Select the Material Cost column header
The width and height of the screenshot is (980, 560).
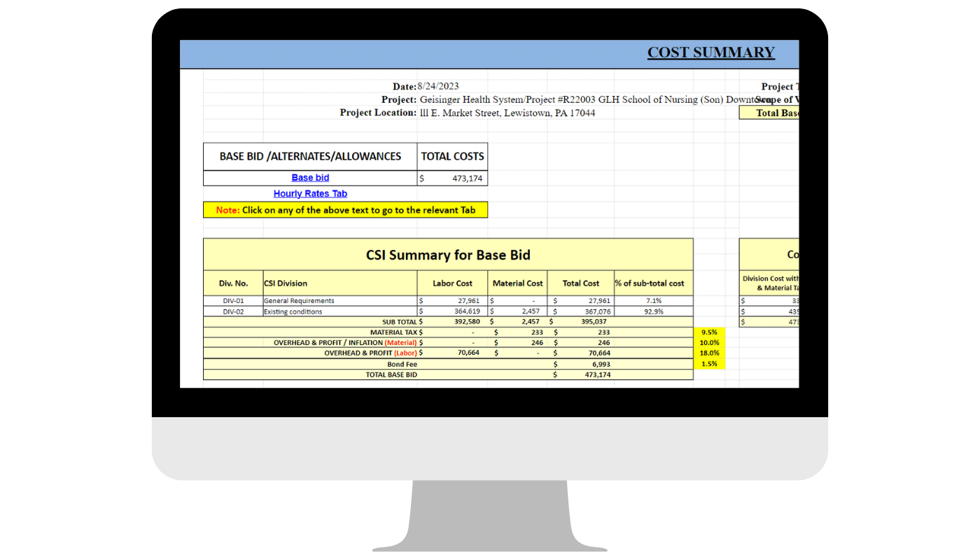517,283
